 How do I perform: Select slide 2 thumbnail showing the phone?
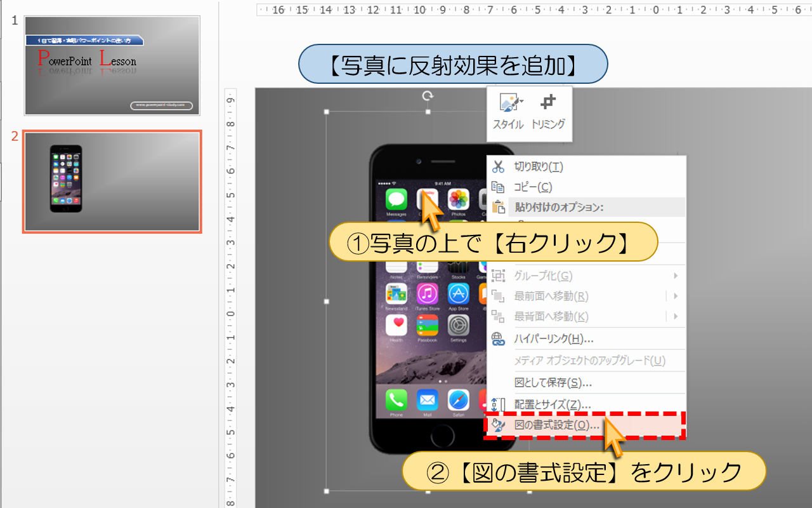pyautogui.click(x=112, y=182)
